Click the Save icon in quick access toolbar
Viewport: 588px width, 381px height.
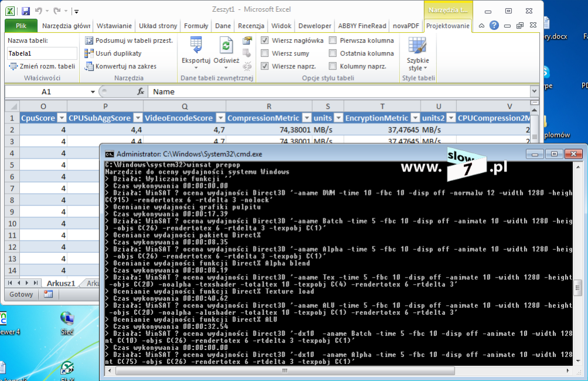pos(25,11)
